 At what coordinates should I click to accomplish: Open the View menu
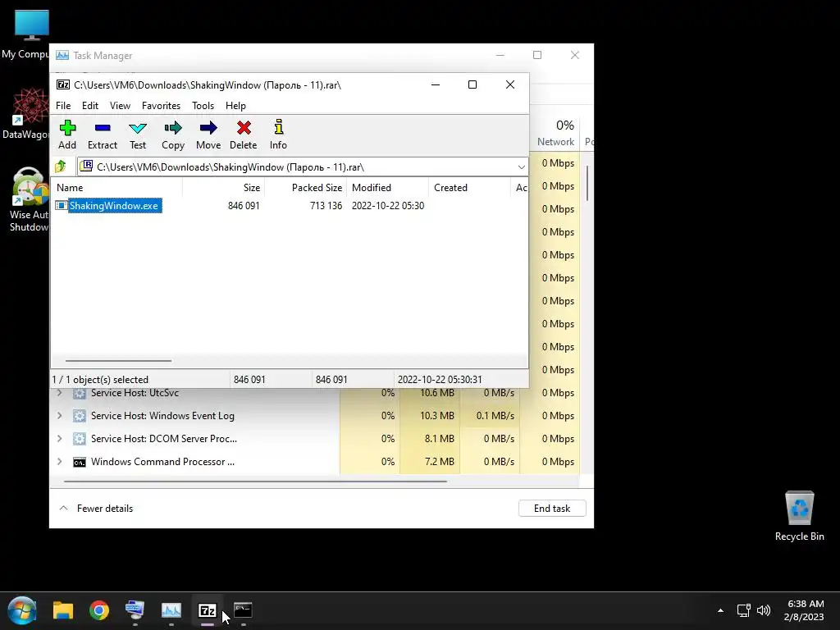click(120, 106)
